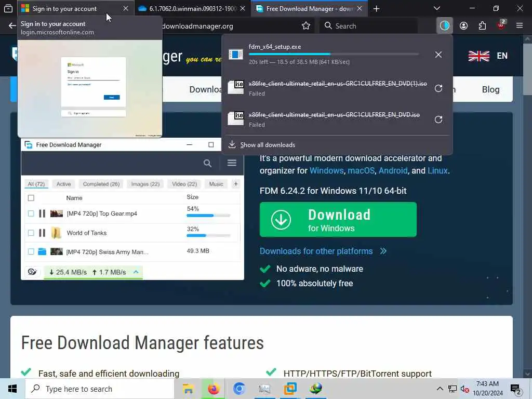Viewport: 532px width, 399px height.
Task: Click the uBlock extension icon with badge
Action: tap(501, 25)
